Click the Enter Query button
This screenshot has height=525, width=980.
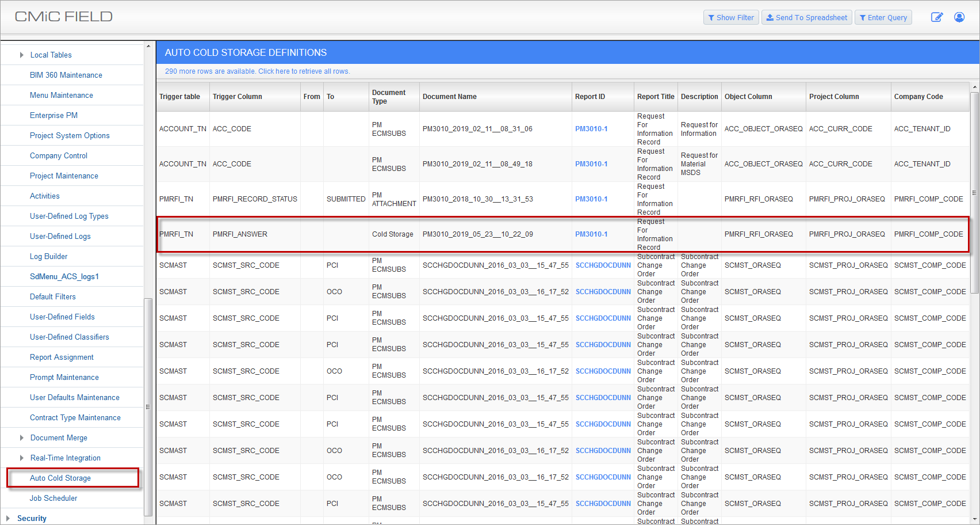[883, 17]
